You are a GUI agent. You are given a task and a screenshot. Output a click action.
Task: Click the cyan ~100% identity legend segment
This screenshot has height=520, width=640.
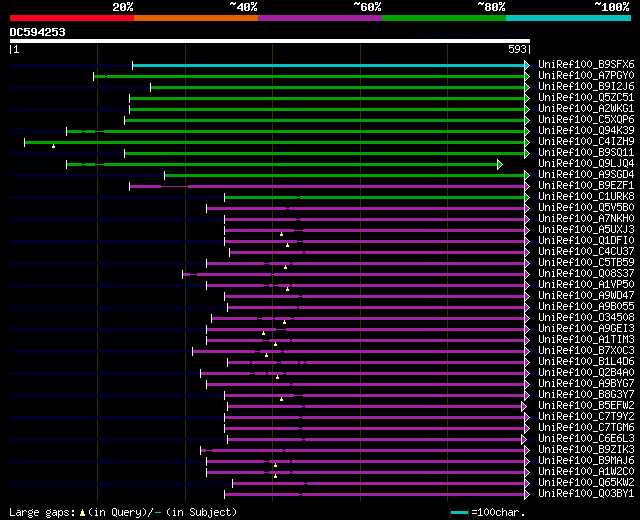click(569, 18)
